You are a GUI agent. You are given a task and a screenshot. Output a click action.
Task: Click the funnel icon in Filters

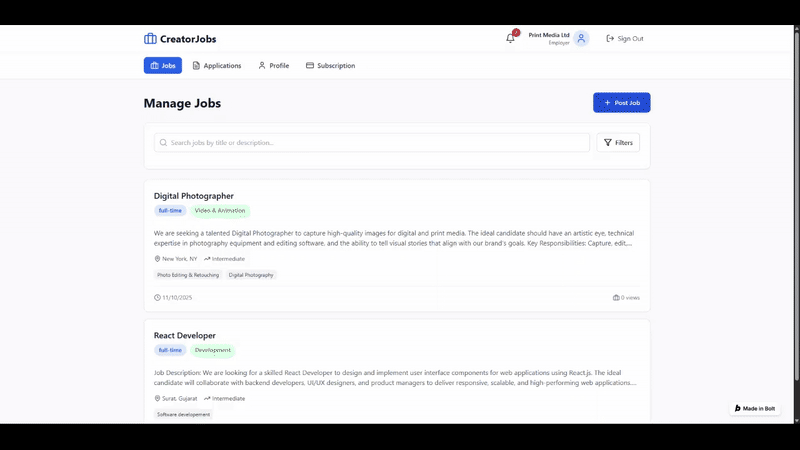pos(608,142)
